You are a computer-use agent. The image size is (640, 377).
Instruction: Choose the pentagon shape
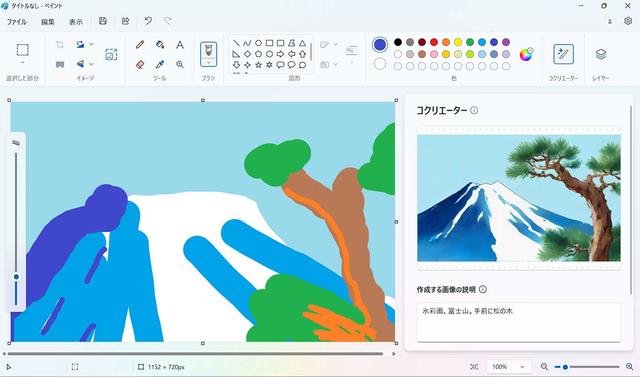(x=258, y=54)
